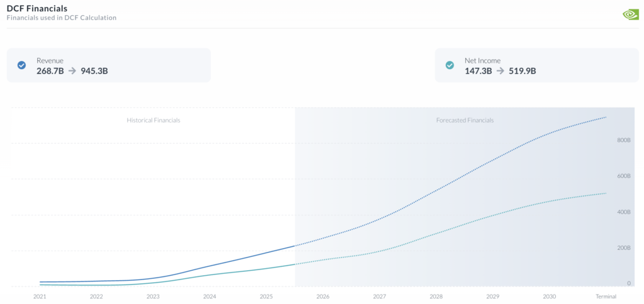Click the 200B y-axis label
The height and width of the screenshot is (304, 644).
624,248
